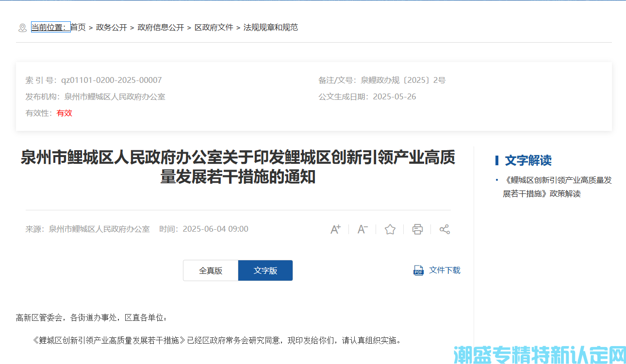Switch to the 全真版 tab
The image size is (626, 364).
click(x=211, y=270)
